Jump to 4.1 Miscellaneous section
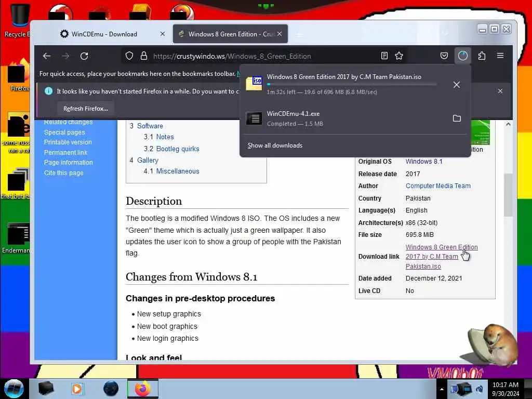This screenshot has width=532, height=399. pyautogui.click(x=178, y=171)
